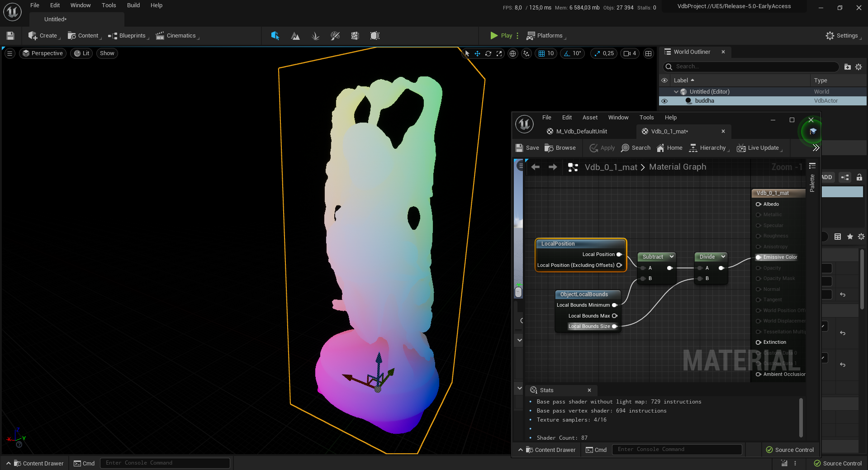The image size is (868, 470).
Task: Cycle world/local coordinate system globe icon
Action: [512, 53]
